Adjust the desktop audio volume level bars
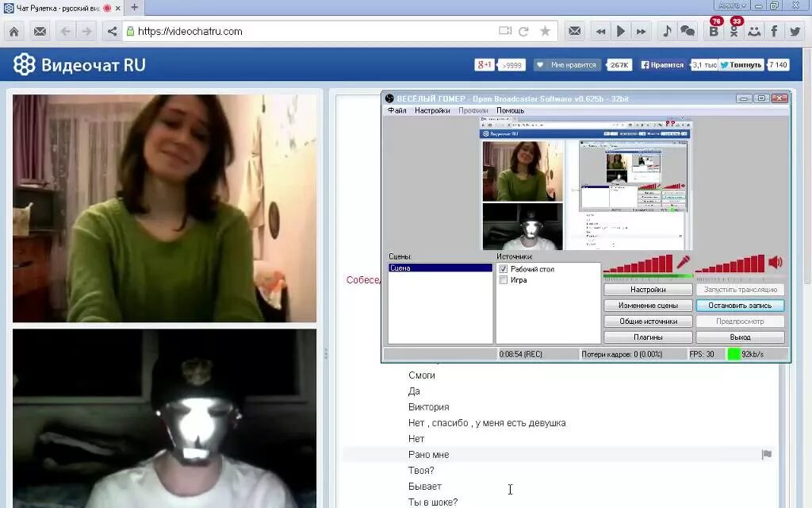This screenshot has width=812, height=508. [x=730, y=264]
